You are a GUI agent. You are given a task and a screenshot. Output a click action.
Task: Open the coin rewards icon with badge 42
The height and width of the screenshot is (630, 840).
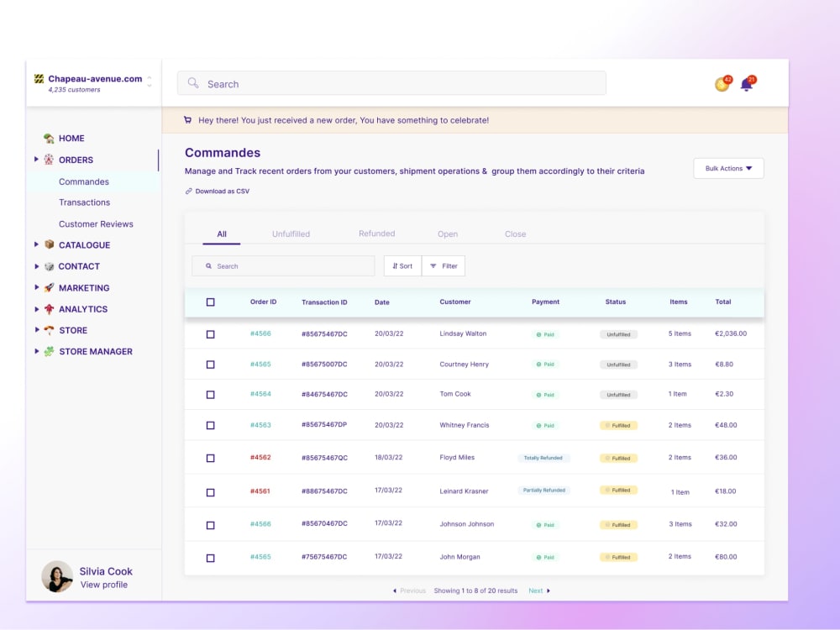[722, 83]
